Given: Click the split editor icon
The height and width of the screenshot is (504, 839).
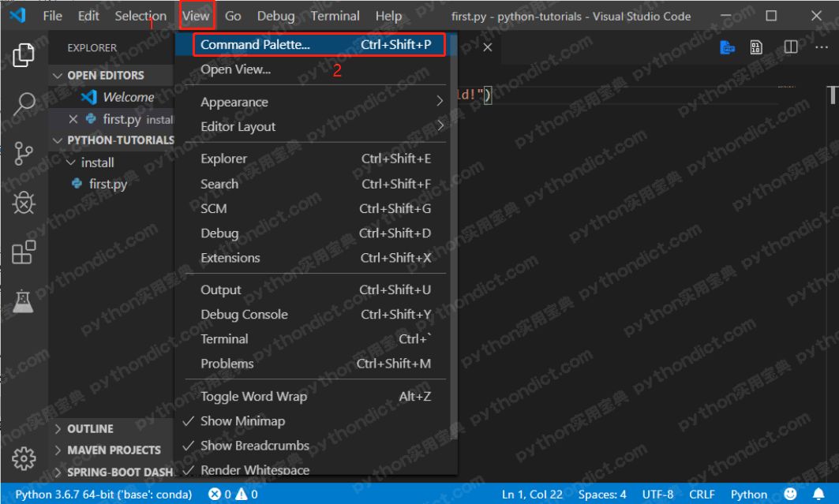Looking at the screenshot, I should [790, 47].
